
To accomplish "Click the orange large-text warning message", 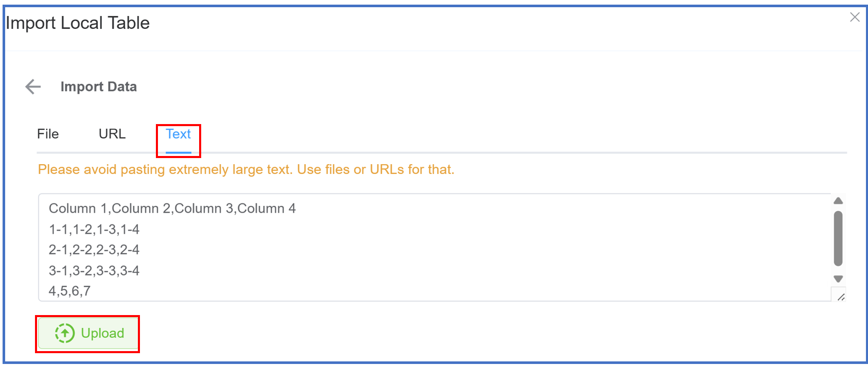I will (246, 169).
